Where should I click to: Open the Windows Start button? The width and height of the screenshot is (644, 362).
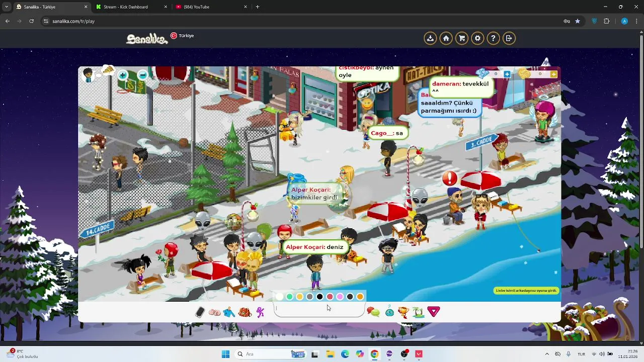click(225, 354)
